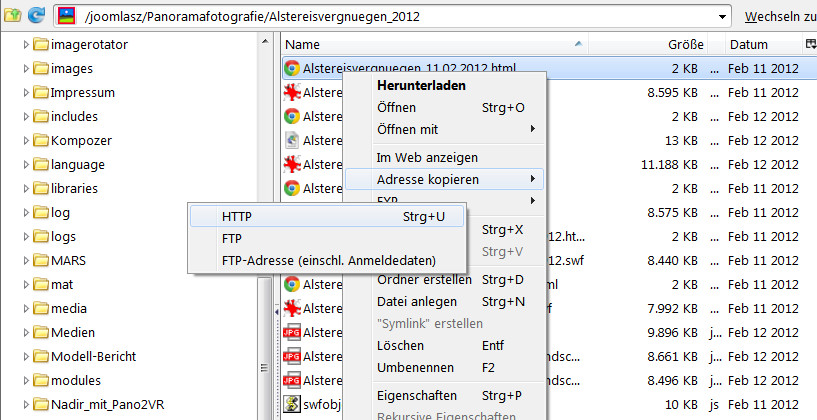Image resolution: width=817 pixels, height=420 pixels.
Task: Expand the imagerotator folder
Action: (26, 45)
